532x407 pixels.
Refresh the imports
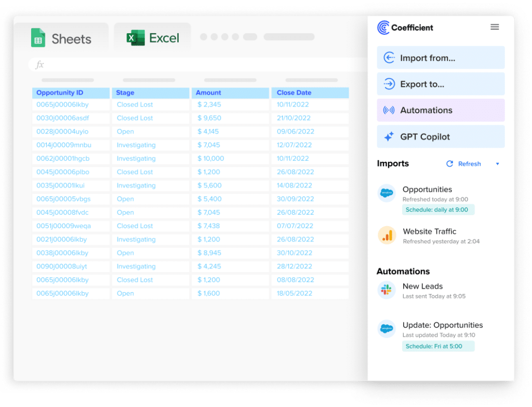(x=463, y=164)
